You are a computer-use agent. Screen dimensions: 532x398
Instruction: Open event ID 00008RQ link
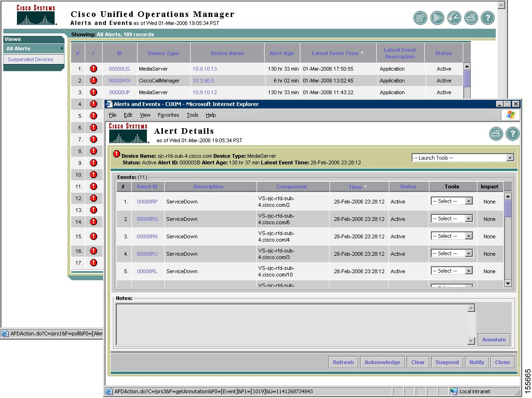point(147,219)
